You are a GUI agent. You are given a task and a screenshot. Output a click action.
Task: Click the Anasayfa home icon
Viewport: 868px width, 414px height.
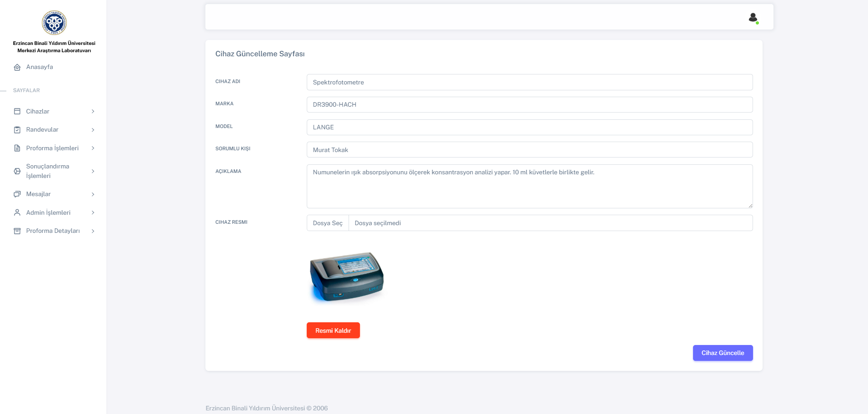pos(17,67)
